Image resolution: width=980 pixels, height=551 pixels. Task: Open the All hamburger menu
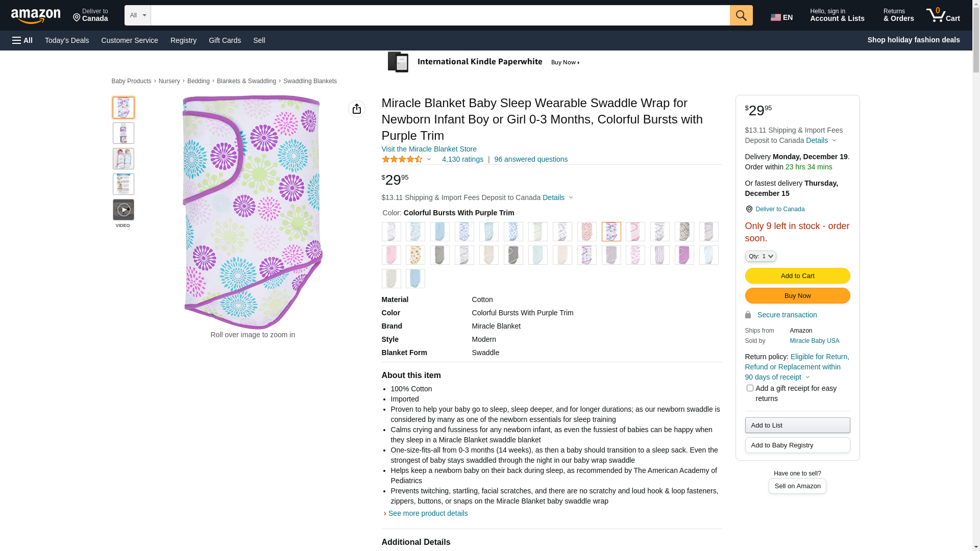coord(22,40)
